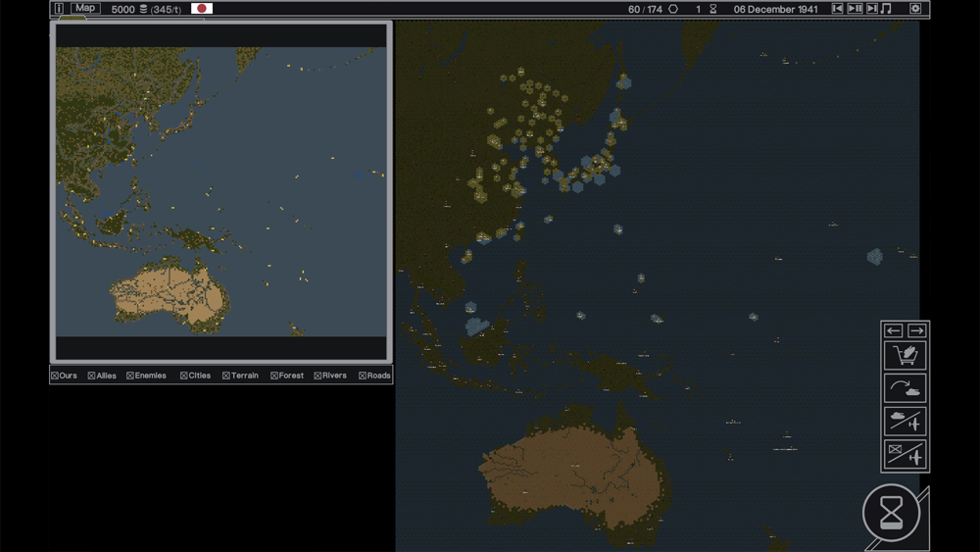
Task: Select previous unit with left arrow
Action: coord(893,330)
